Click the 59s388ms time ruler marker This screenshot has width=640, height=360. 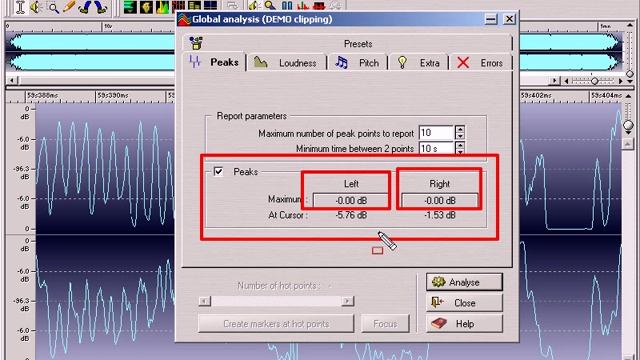pyautogui.click(x=42, y=96)
